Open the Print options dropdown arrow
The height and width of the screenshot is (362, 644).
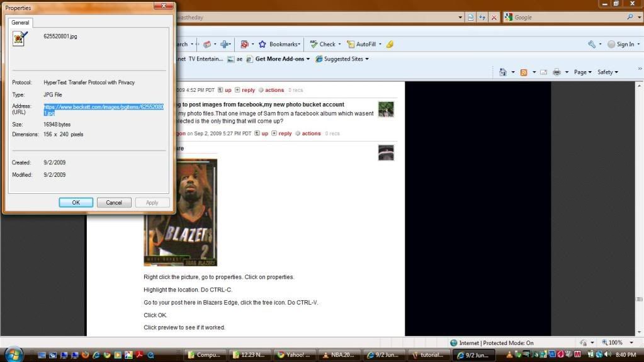[x=567, y=72]
